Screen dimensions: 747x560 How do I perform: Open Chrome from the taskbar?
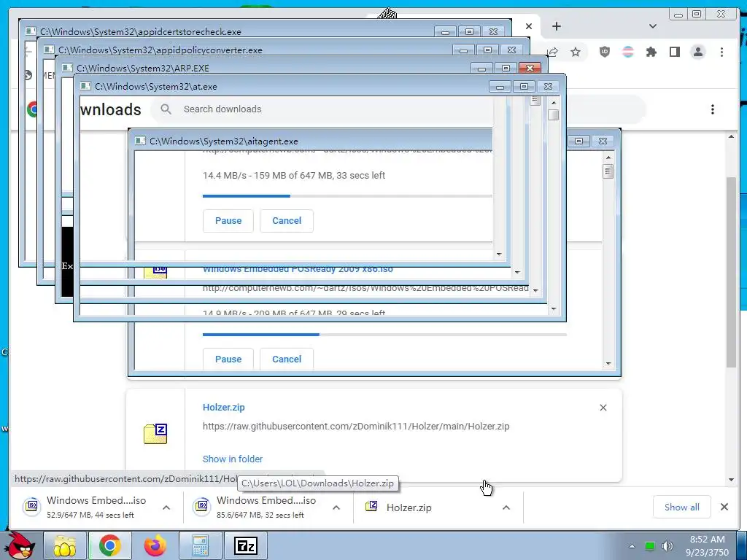110,545
